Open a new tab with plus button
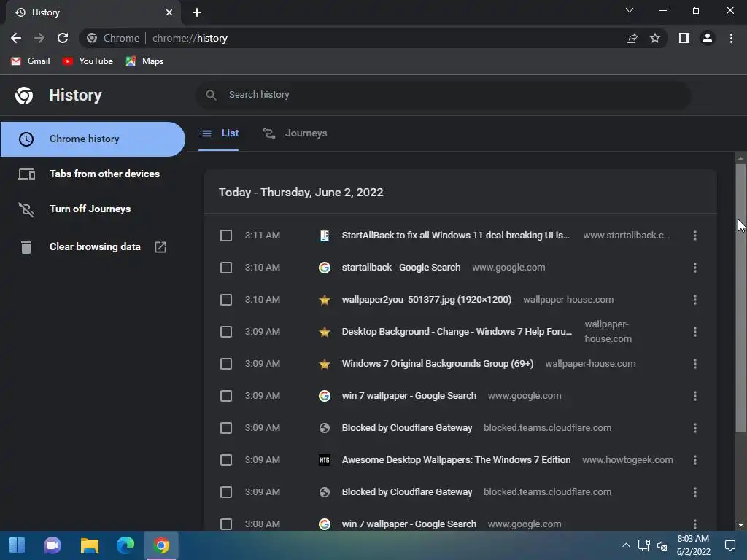Screen dimensions: 747x560 tap(197, 12)
